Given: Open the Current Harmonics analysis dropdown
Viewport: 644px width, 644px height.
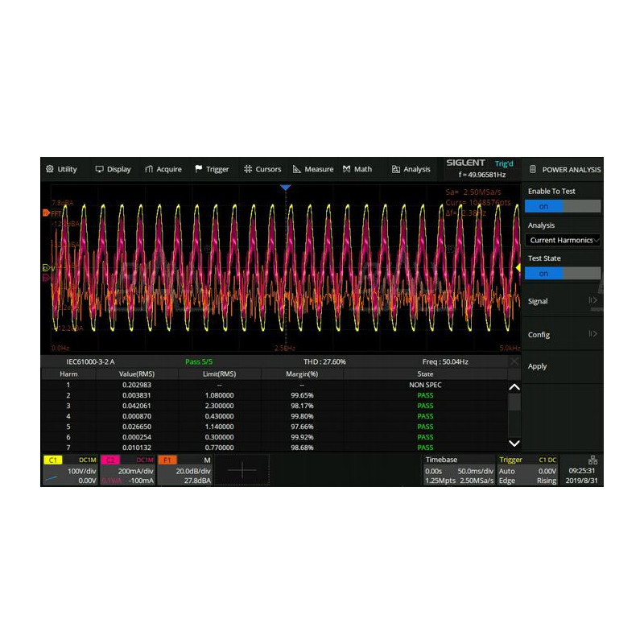Looking at the screenshot, I should click(x=564, y=240).
